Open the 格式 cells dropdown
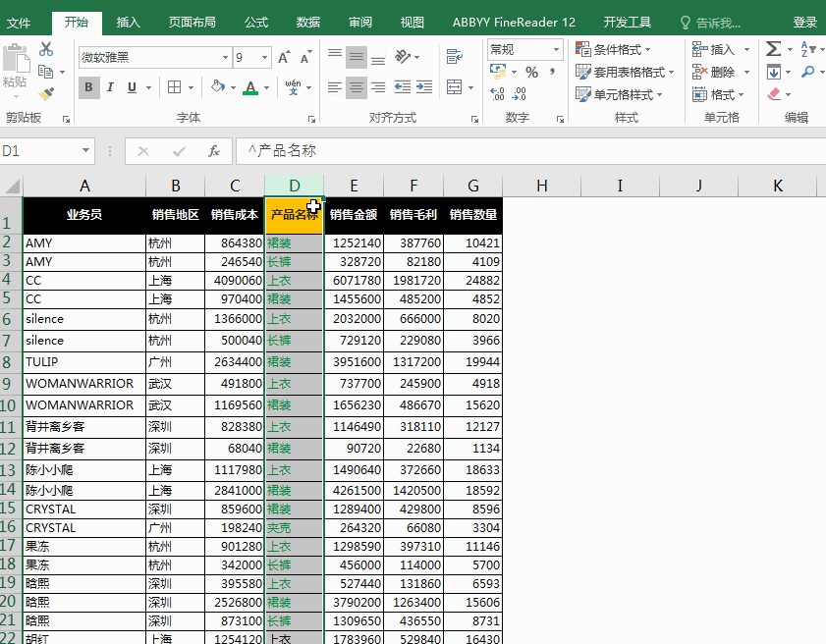The width and height of the screenshot is (826, 644). [x=718, y=95]
